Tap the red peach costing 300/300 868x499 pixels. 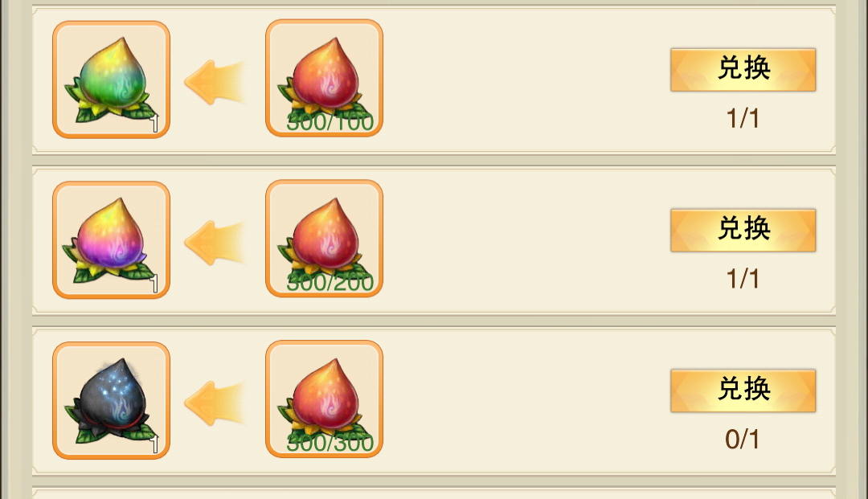coord(325,399)
